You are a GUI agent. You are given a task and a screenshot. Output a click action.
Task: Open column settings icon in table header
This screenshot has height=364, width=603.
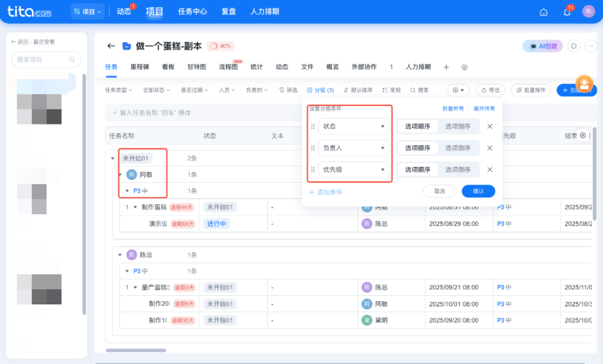(583, 136)
